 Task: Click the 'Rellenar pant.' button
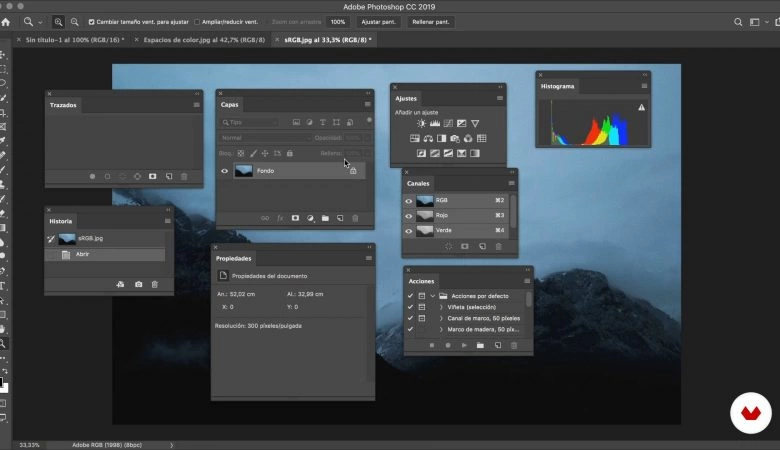[429, 21]
